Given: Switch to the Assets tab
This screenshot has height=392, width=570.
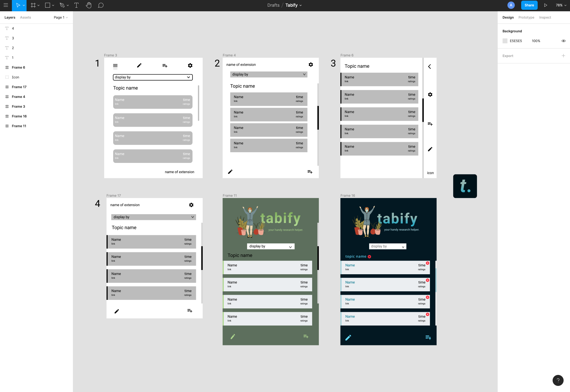Looking at the screenshot, I should pos(25,17).
